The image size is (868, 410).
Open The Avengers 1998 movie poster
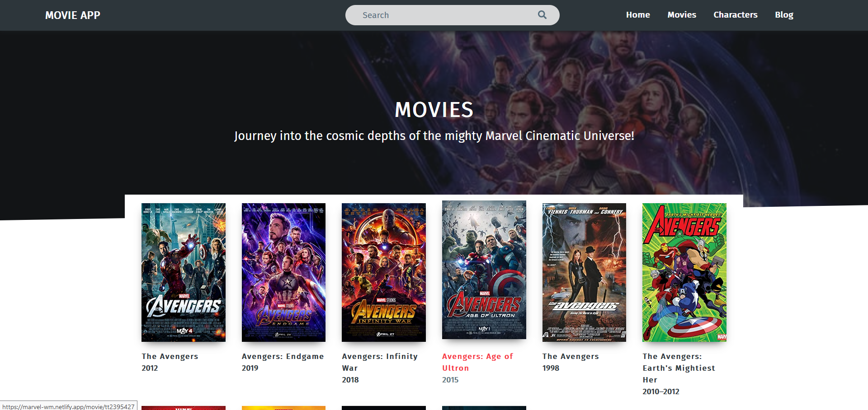click(584, 272)
